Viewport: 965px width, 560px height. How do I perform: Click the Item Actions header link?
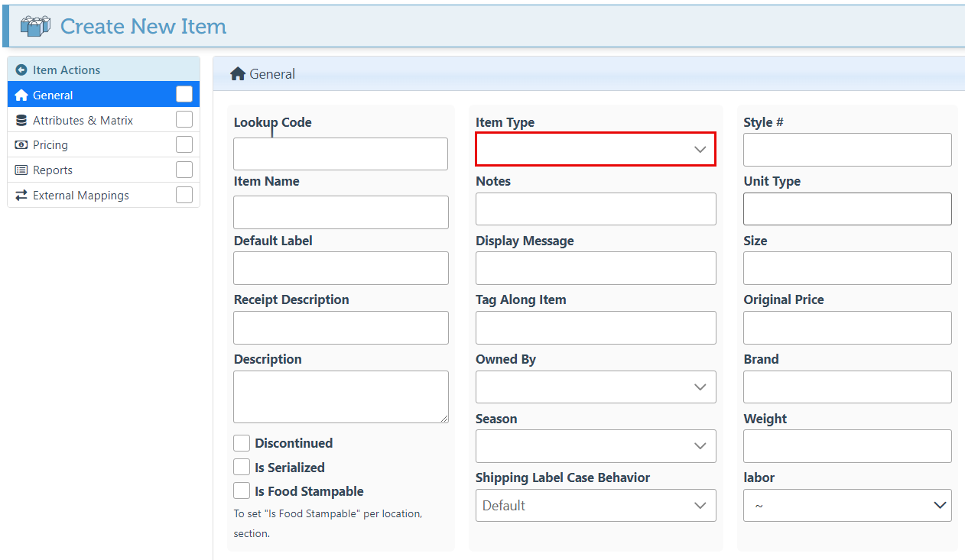click(67, 70)
